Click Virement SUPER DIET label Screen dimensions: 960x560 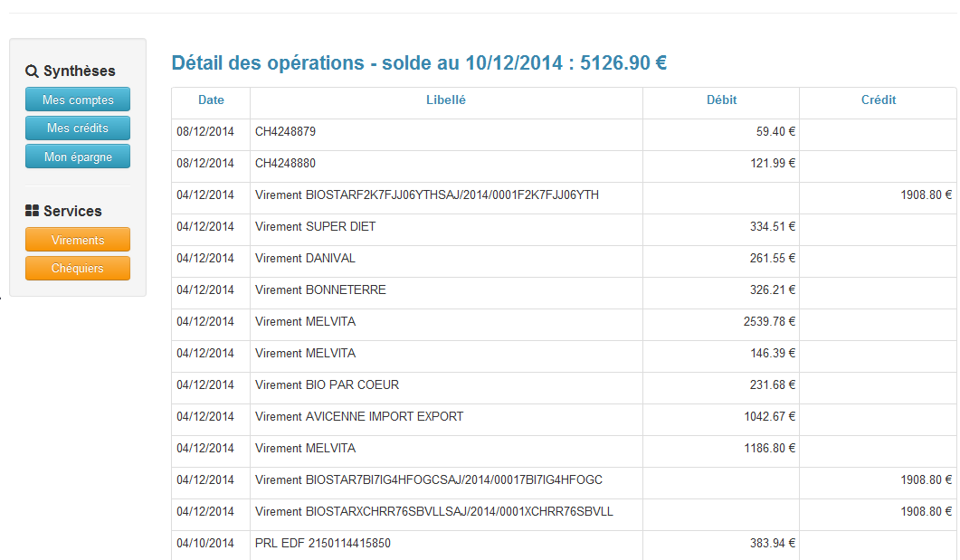[315, 226]
